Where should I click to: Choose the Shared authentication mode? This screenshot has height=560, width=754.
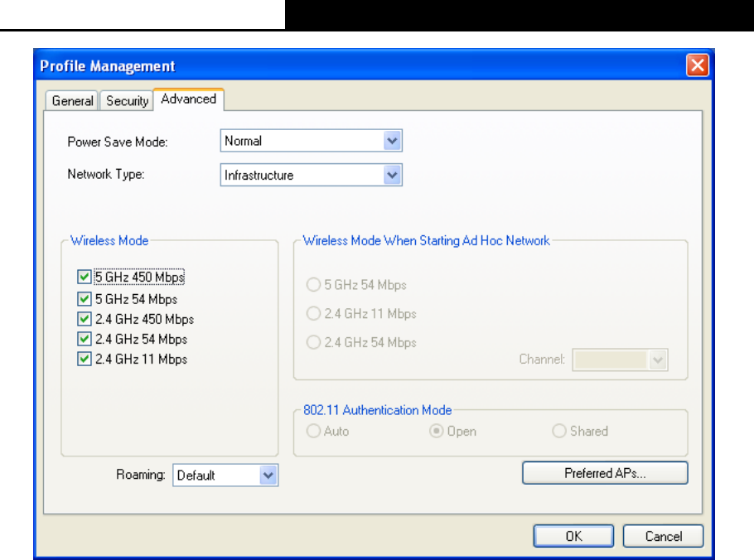[x=559, y=431]
